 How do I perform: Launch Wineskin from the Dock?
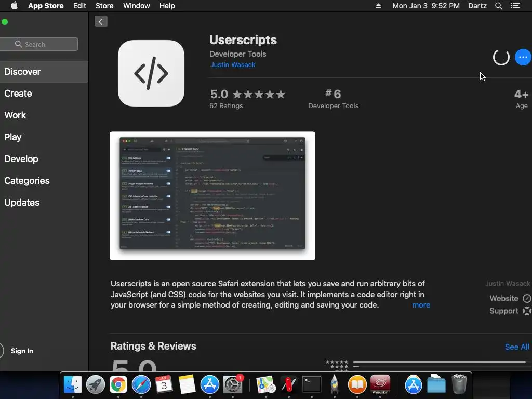coord(380,385)
